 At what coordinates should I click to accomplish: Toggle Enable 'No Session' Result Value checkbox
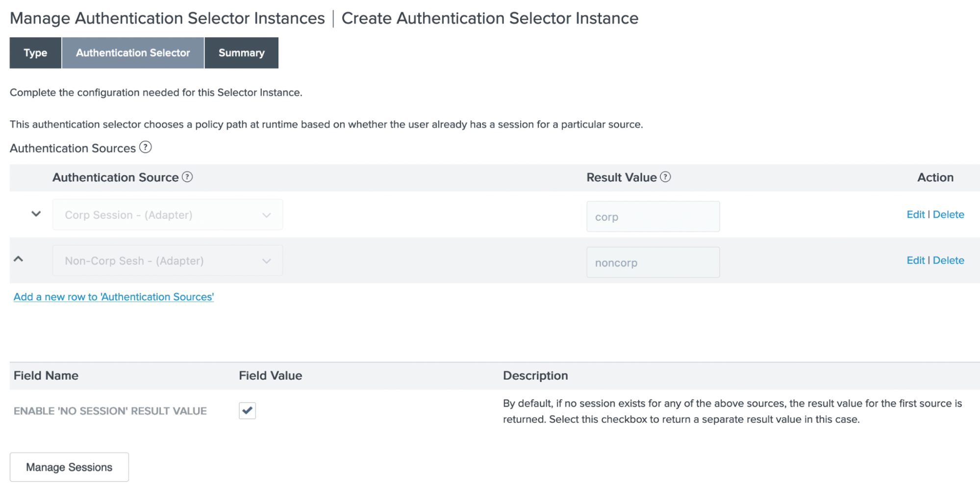click(248, 410)
